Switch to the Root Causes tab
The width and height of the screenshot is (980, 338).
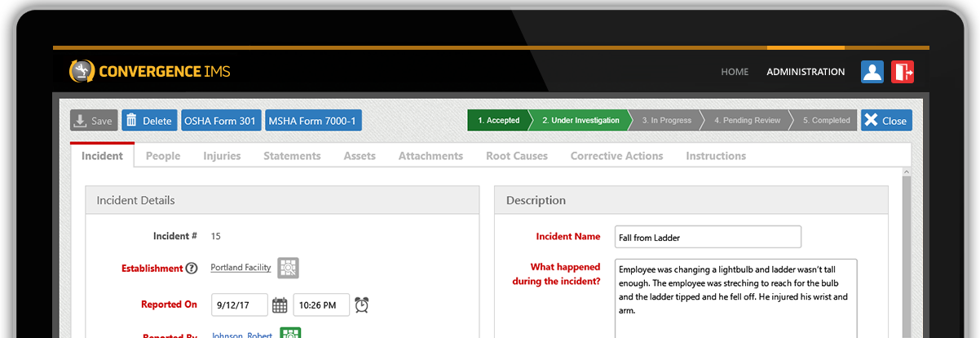pyautogui.click(x=517, y=155)
